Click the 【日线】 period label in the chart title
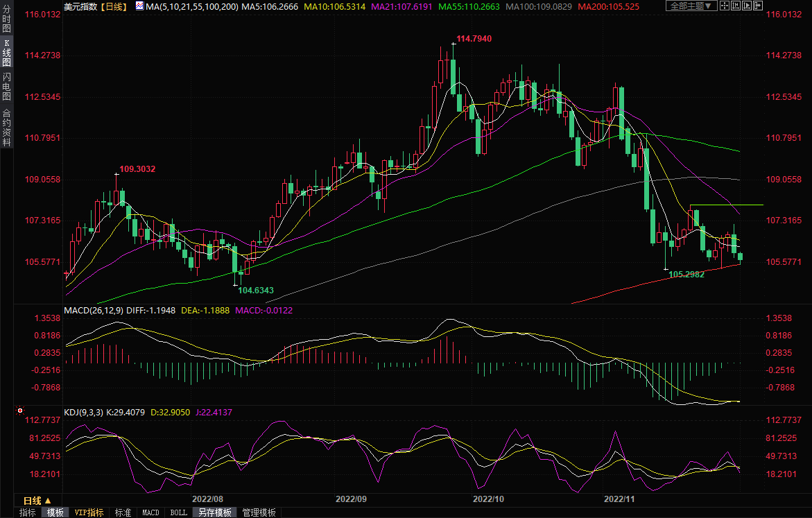This screenshot has width=812, height=518. [113, 6]
